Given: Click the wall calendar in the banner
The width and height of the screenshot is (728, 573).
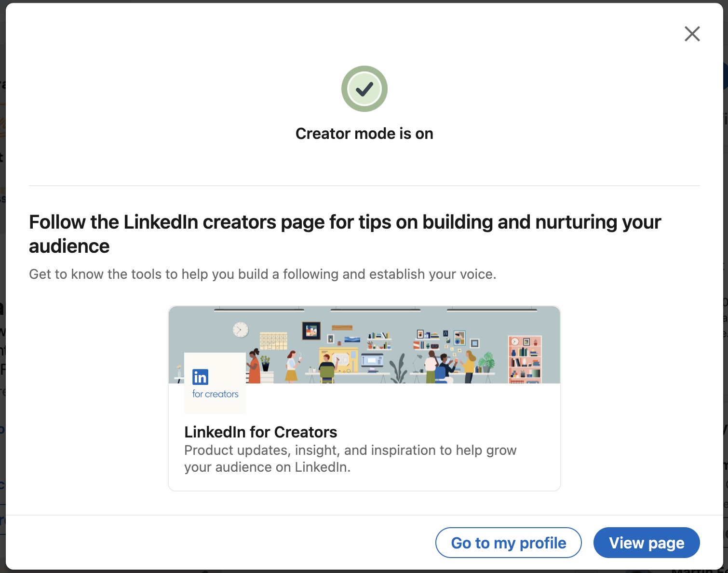Looking at the screenshot, I should coord(273,341).
